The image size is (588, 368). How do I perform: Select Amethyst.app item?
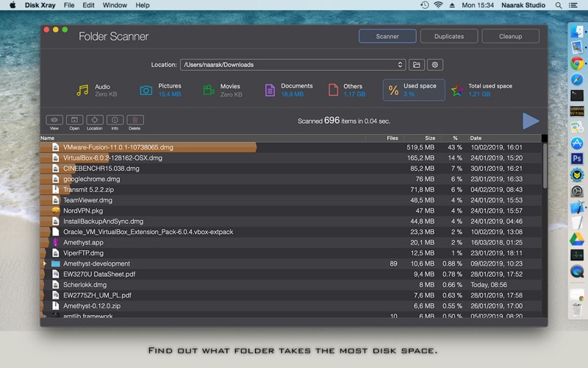[290, 242]
